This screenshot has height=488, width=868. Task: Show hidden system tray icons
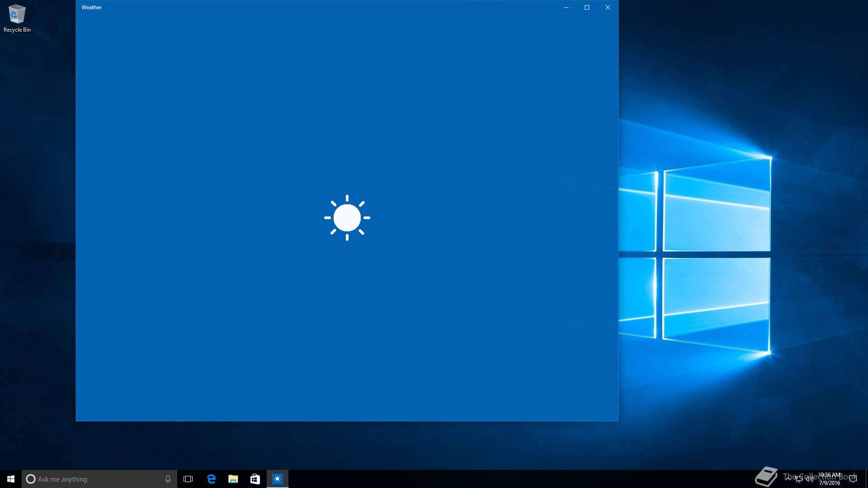pos(788,479)
